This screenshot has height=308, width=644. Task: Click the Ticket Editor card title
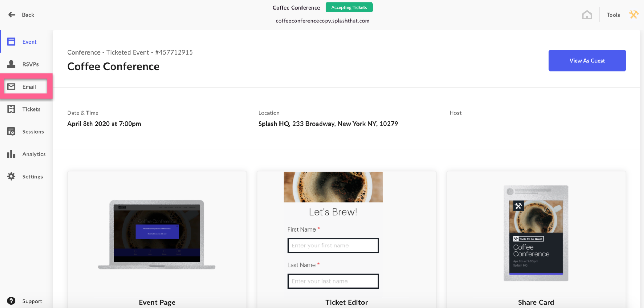click(x=346, y=302)
